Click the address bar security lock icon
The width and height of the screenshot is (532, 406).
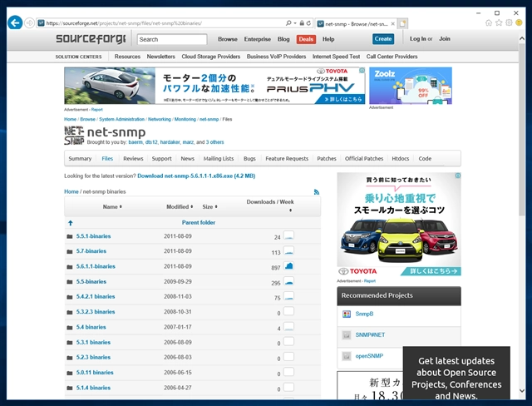(302, 23)
